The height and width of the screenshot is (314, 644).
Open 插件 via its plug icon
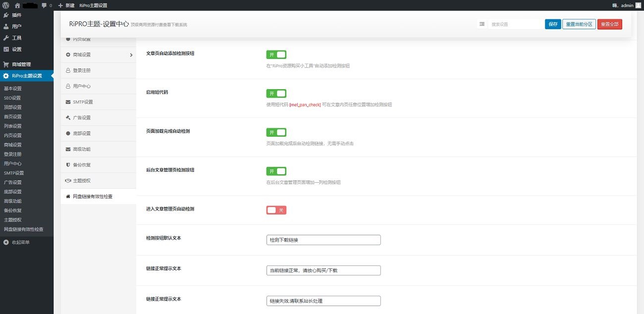6,15
